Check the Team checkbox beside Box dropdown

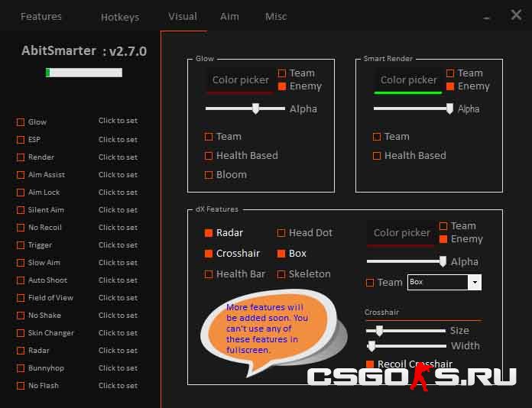pos(370,283)
